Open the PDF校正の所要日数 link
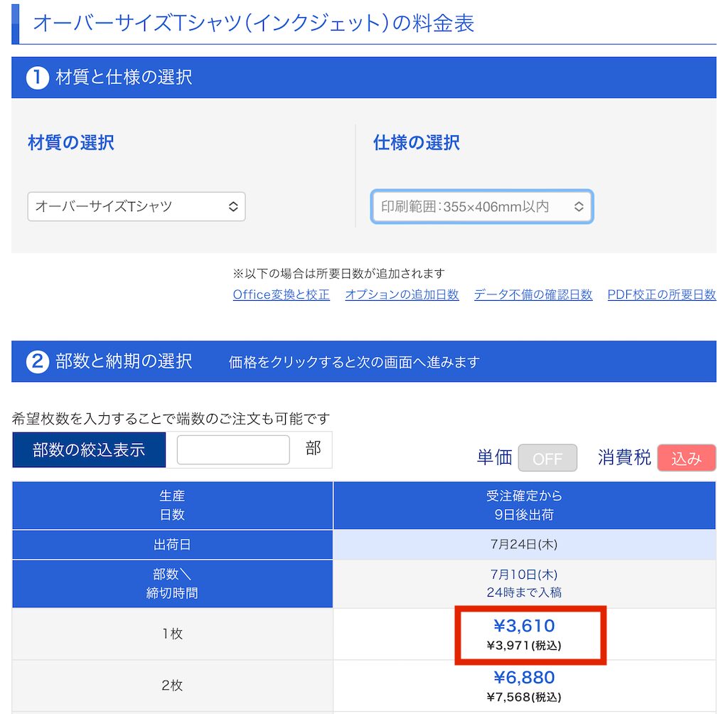This screenshot has width=728, height=714. point(662,294)
